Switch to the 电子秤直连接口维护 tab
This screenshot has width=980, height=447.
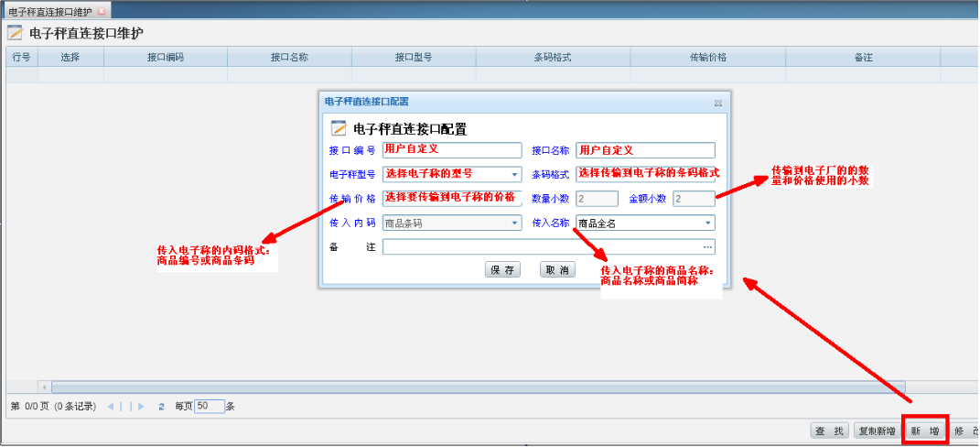[49, 11]
